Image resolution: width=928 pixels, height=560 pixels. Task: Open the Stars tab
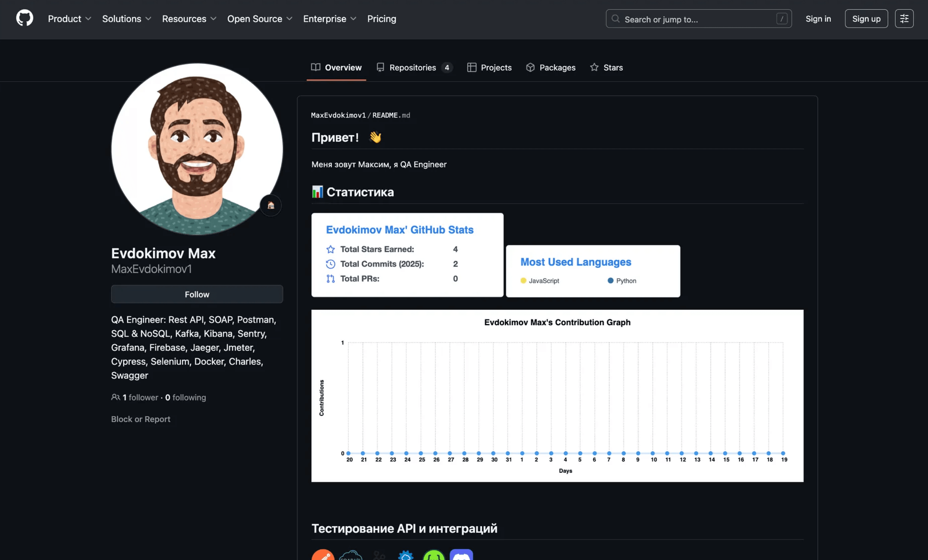606,67
